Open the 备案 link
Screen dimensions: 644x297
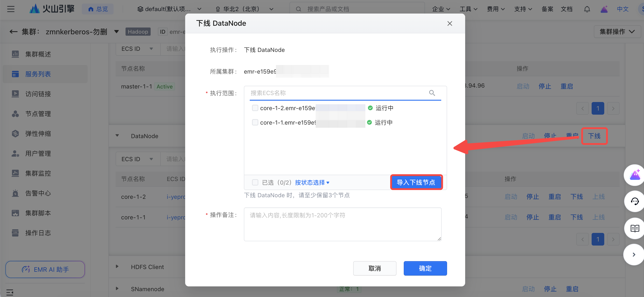547,9
